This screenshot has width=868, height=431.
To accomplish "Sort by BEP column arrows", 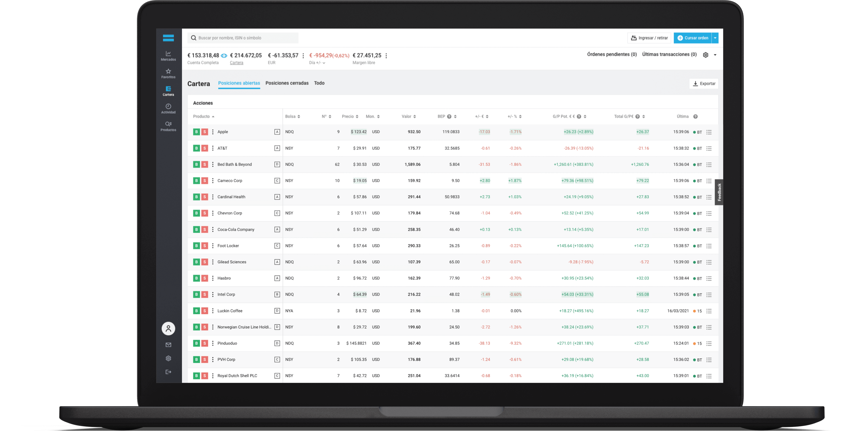I will click(455, 117).
